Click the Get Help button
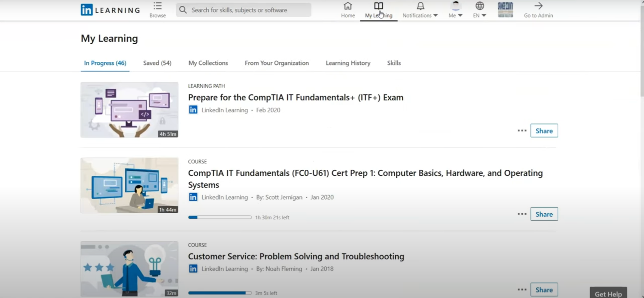Screen dimensions: 644x298 (x=608, y=293)
